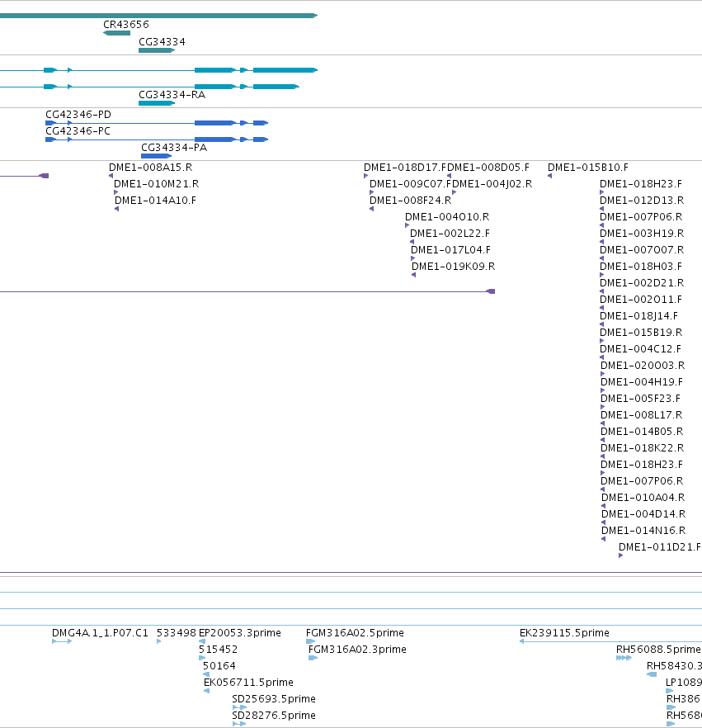Open DME1-002O11.F label

(641, 300)
